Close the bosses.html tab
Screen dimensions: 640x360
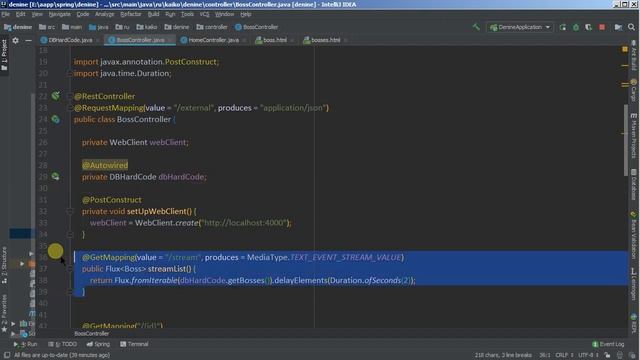tap(345, 40)
